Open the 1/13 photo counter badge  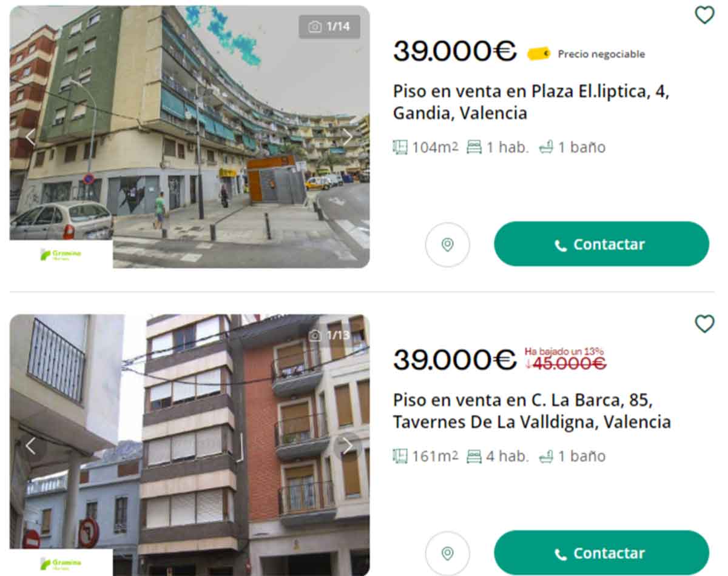click(x=329, y=335)
